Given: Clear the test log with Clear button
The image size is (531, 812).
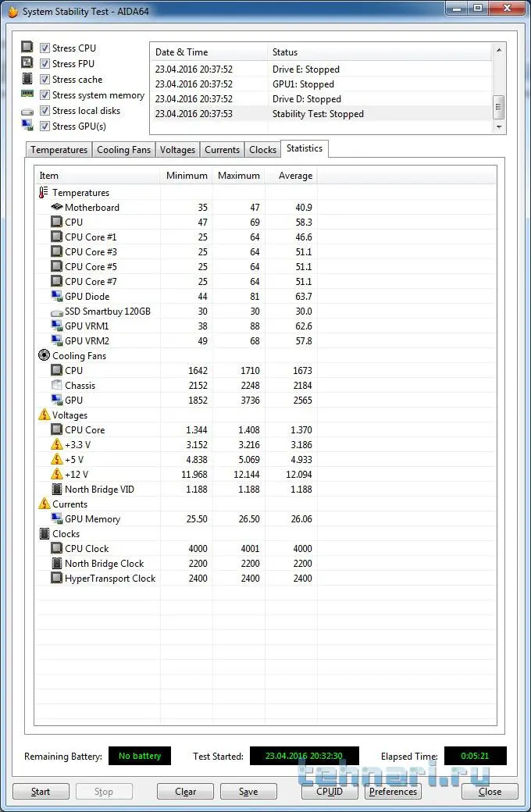Looking at the screenshot, I should [x=186, y=792].
